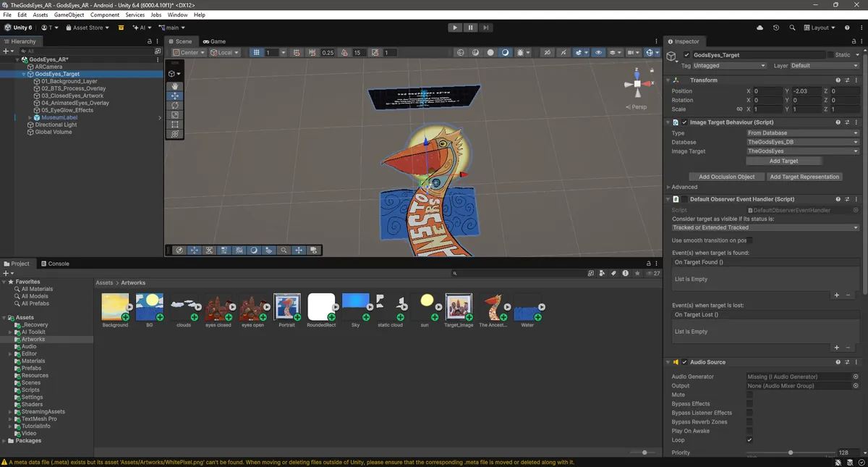Select the shaded draw mode sphere icon
Image resolution: width=868 pixels, height=467 pixels.
point(505,53)
